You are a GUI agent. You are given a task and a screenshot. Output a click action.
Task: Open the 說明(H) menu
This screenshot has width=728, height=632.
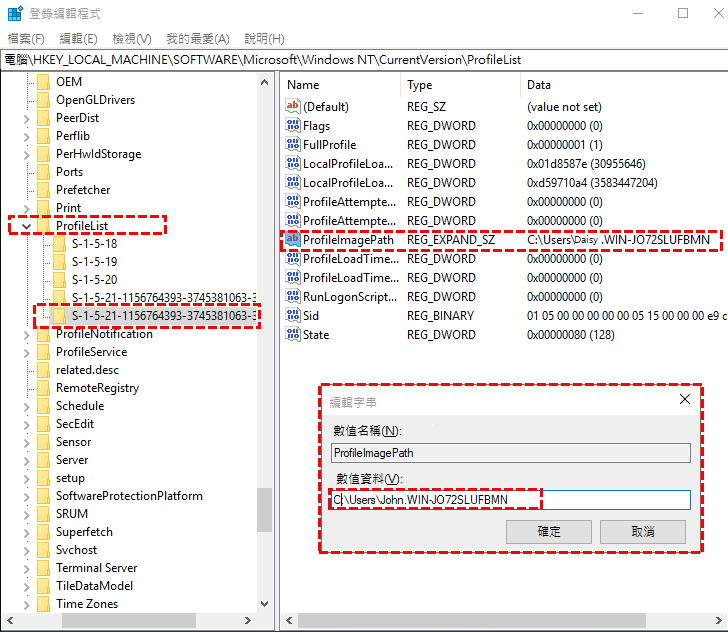coord(264,39)
